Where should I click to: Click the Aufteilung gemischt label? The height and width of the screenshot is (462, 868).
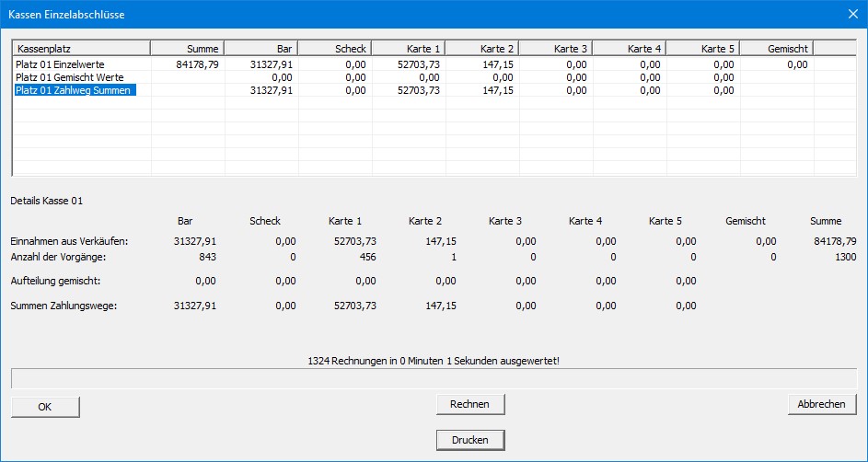(x=55, y=281)
